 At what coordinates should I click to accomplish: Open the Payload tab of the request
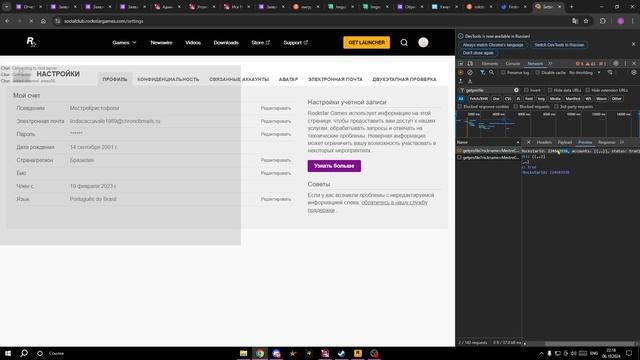(565, 142)
